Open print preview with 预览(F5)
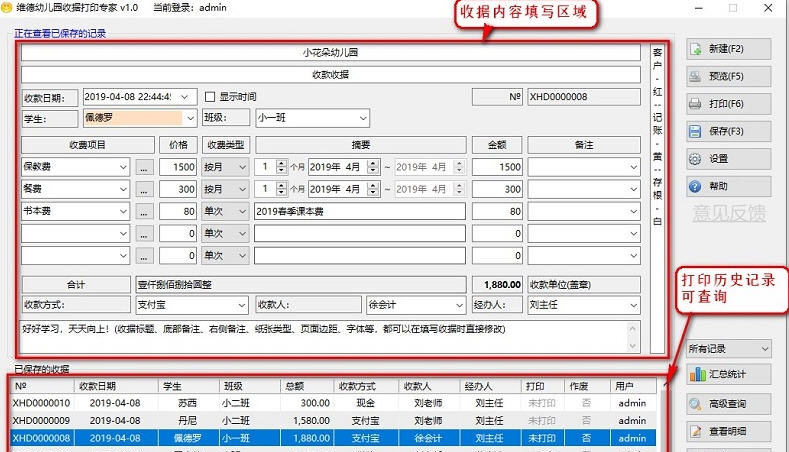Image resolution: width=789 pixels, height=452 pixels. click(x=728, y=77)
